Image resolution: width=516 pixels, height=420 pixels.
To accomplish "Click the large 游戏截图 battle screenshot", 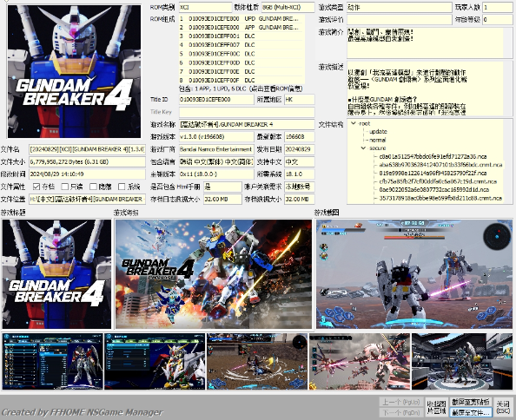I will (414, 274).
